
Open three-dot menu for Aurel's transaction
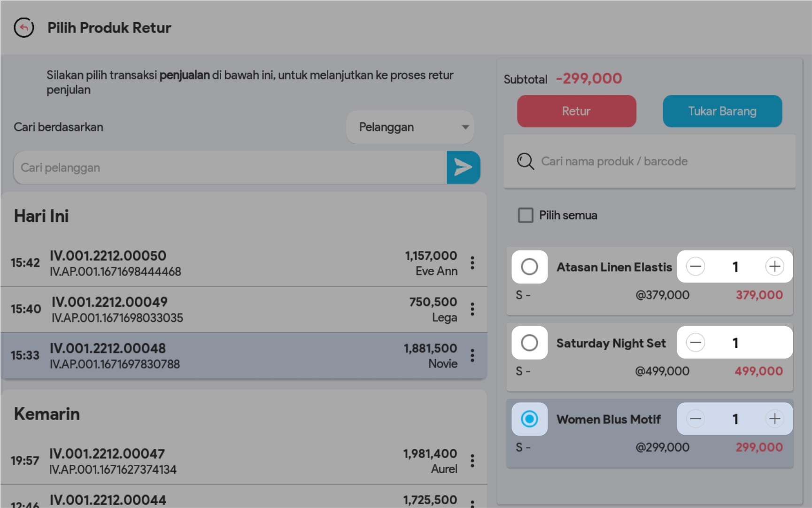[472, 461]
